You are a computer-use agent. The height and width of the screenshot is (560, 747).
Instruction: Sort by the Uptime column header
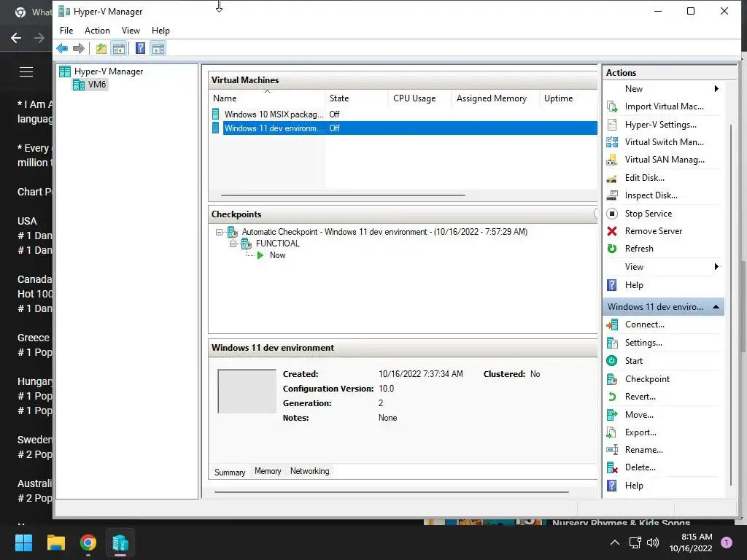[568, 98]
